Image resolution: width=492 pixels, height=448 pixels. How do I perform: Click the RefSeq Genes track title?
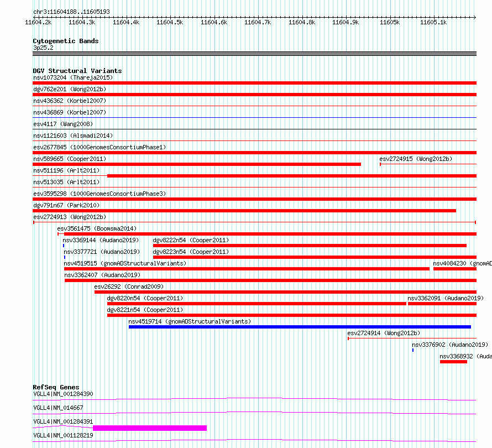click(x=56, y=387)
